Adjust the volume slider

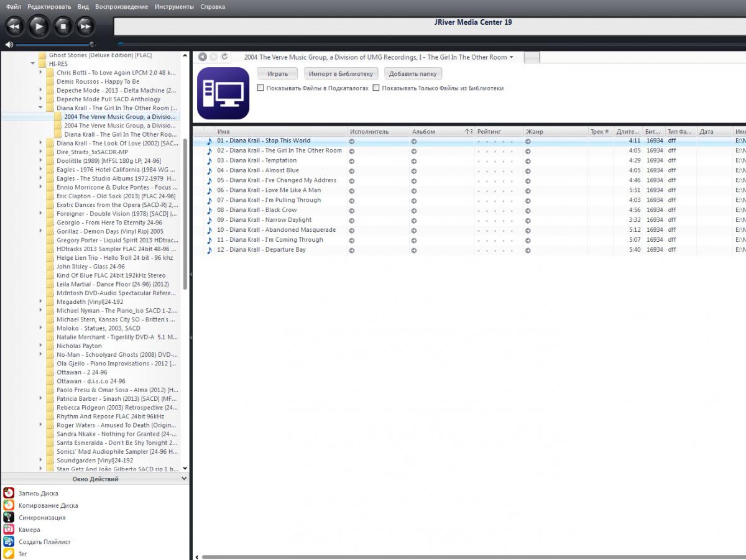click(55, 45)
